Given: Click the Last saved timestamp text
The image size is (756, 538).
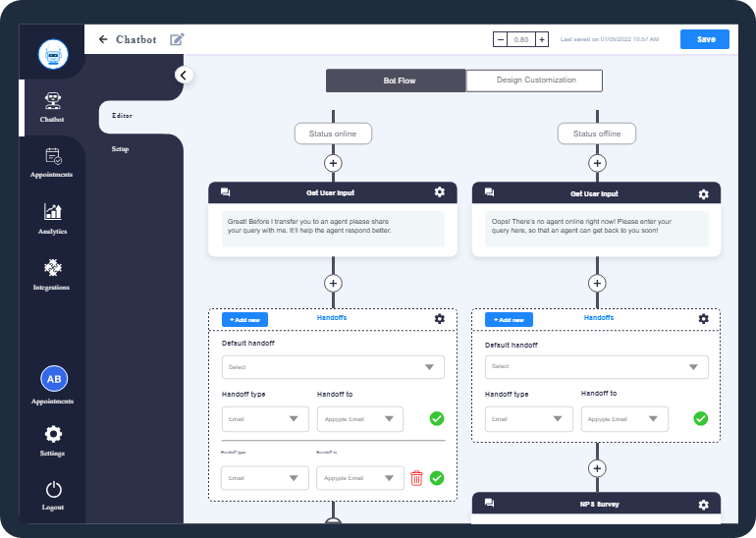Looking at the screenshot, I should [x=610, y=39].
